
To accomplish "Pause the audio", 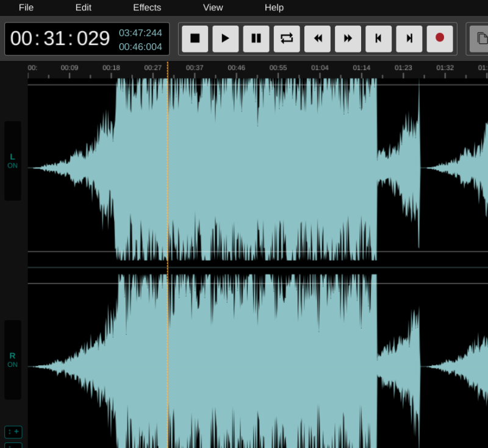I will 256,38.
